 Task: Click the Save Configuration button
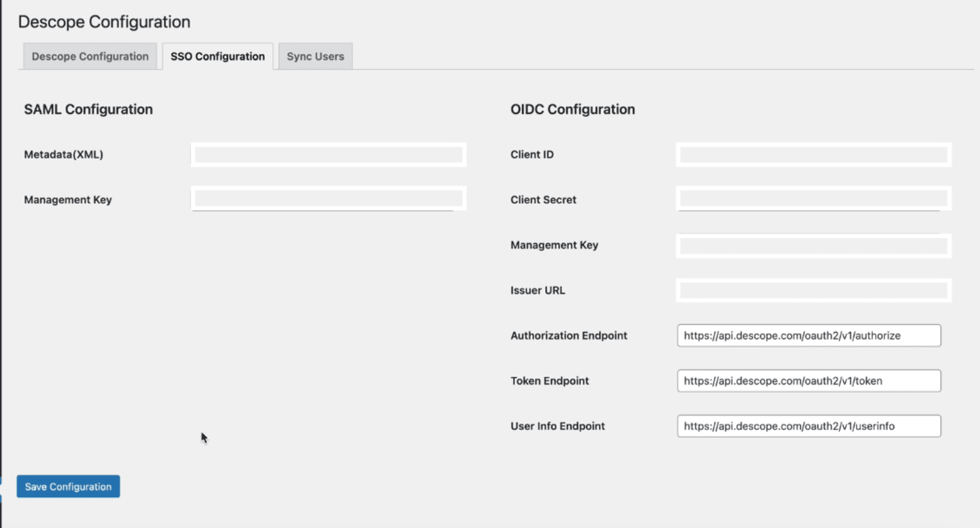pos(68,486)
